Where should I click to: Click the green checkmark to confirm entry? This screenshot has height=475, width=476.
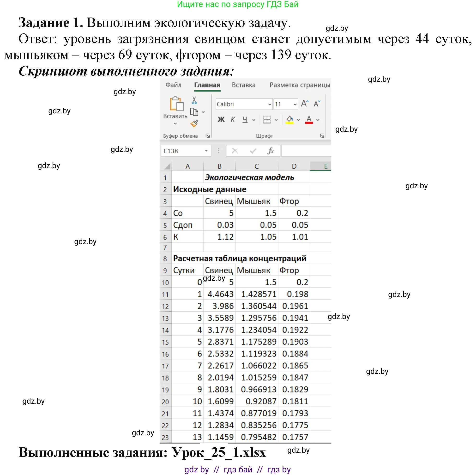(x=252, y=151)
